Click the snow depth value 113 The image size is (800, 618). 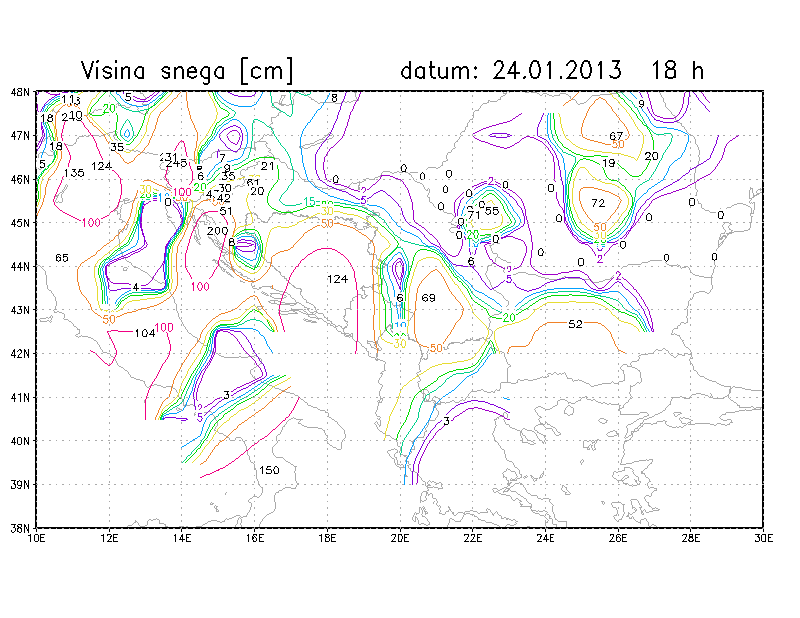click(71, 99)
